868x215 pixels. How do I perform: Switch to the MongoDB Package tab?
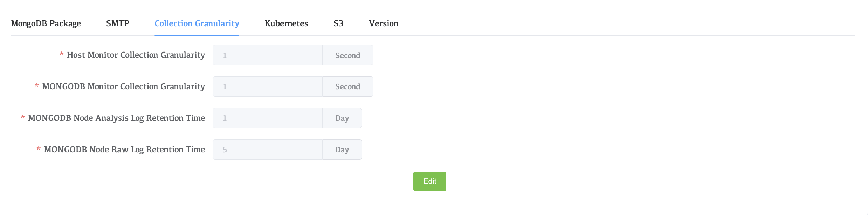[x=46, y=23]
